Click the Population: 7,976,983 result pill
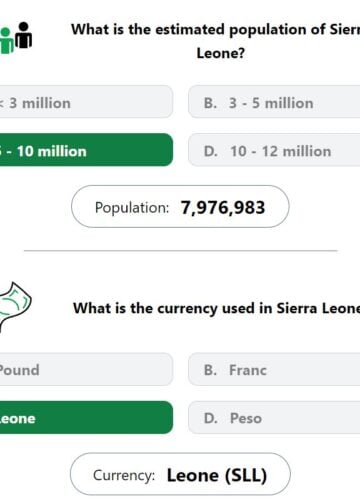Image resolution: width=360 pixels, height=504 pixels. 180,207
